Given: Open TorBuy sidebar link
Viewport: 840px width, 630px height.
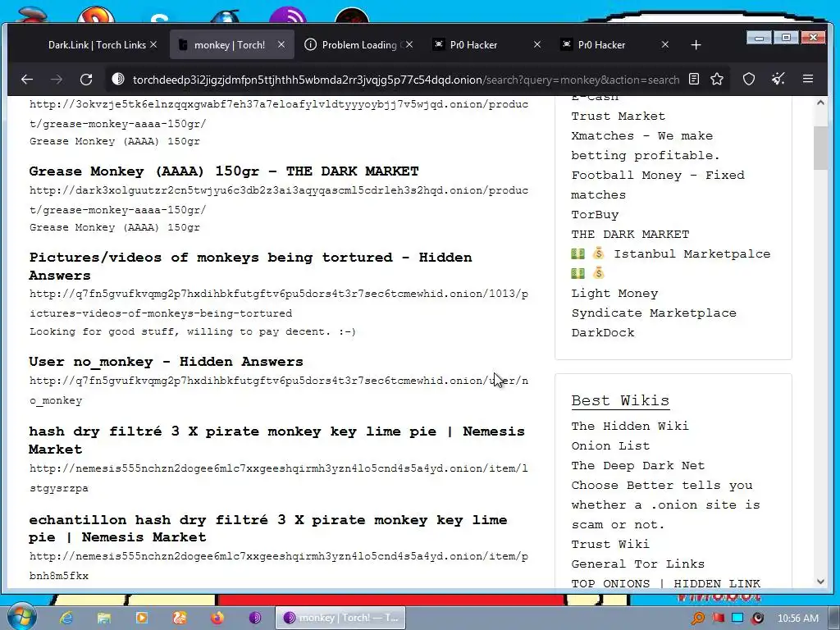Looking at the screenshot, I should [x=595, y=214].
